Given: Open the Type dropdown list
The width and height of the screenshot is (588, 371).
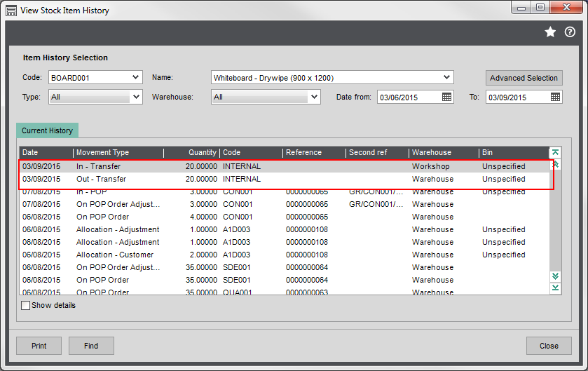Looking at the screenshot, I should tap(136, 97).
